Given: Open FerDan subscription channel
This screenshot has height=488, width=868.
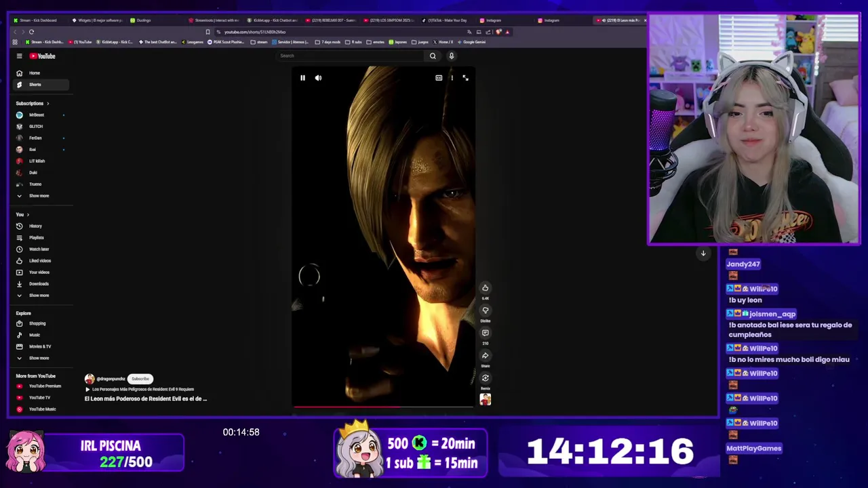Looking at the screenshot, I should (x=40, y=138).
